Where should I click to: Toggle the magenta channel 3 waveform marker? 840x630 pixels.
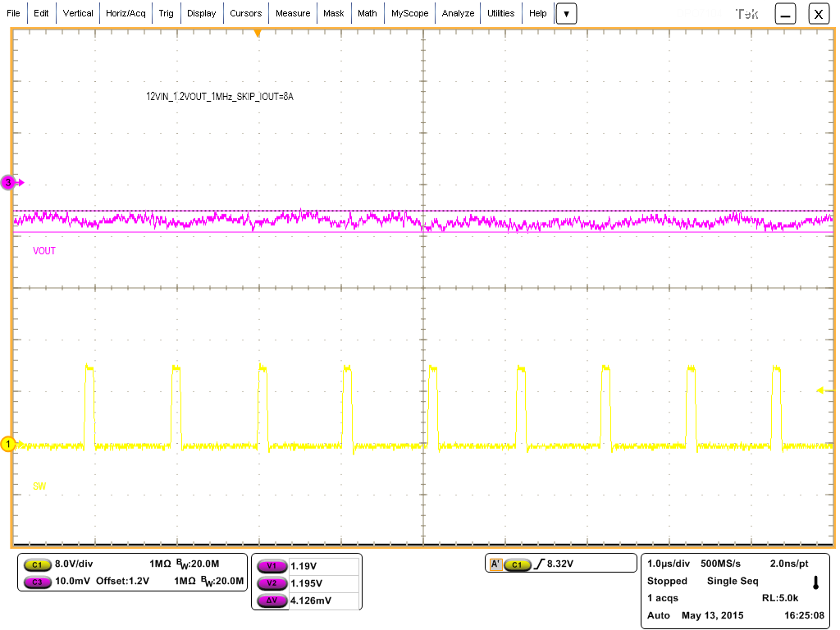[8, 182]
